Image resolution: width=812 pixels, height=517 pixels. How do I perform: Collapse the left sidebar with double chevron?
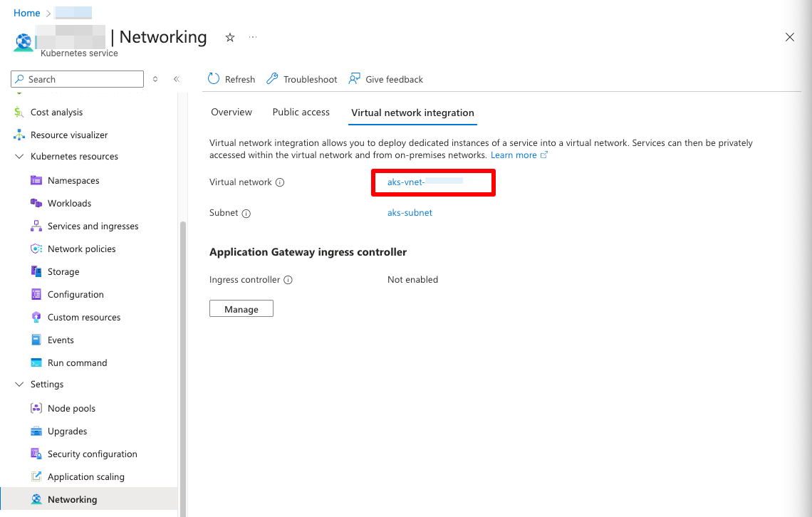[177, 79]
